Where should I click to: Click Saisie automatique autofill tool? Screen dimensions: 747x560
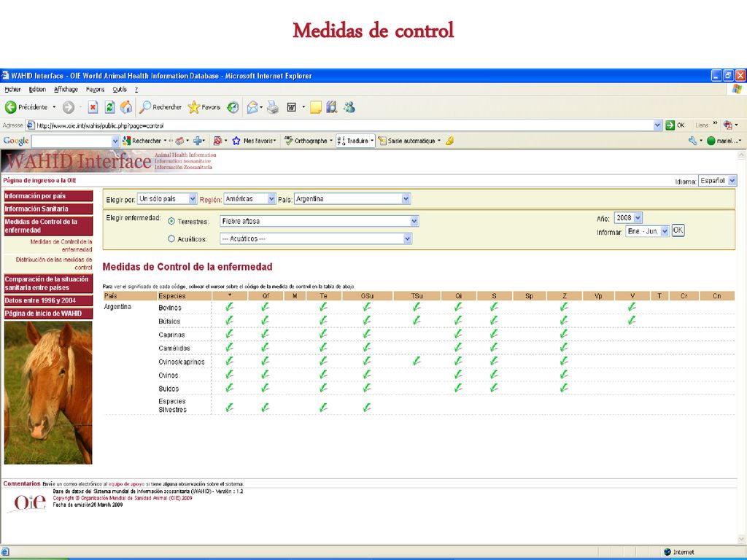406,141
